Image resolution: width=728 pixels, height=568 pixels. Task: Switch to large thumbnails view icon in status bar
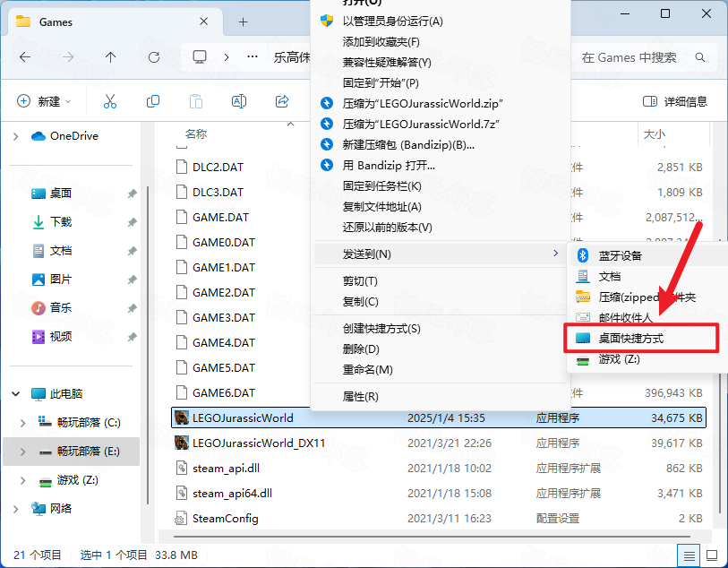[712, 555]
